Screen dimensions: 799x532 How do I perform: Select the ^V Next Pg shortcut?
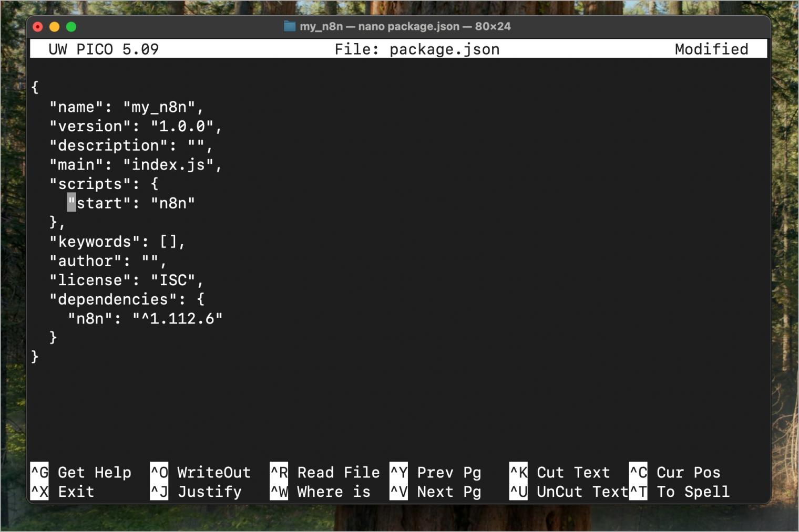click(435, 492)
